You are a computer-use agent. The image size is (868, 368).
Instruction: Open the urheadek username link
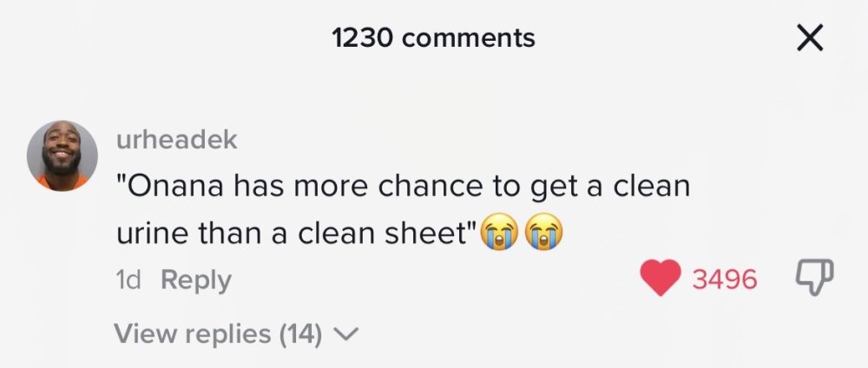point(176,140)
